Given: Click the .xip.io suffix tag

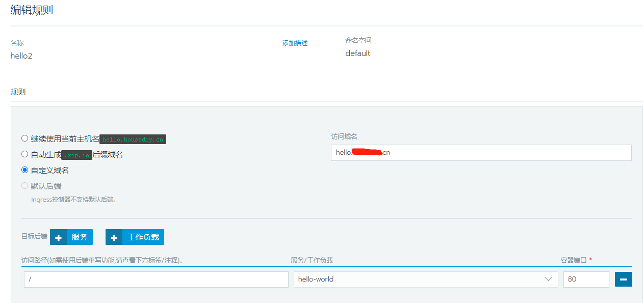Looking at the screenshot, I should click(76, 155).
